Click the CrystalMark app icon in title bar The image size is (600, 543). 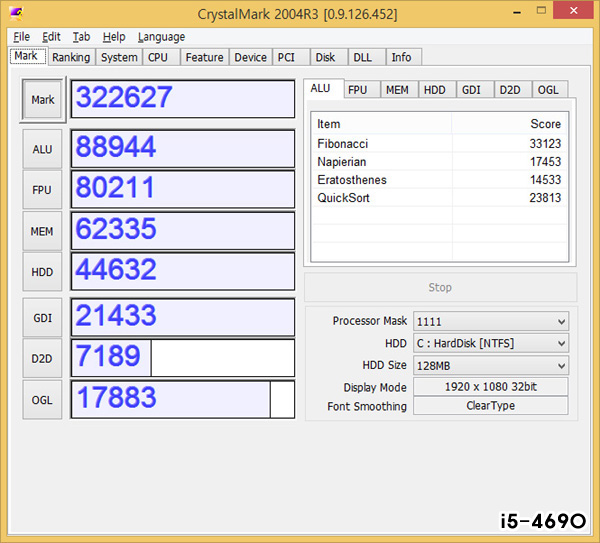pos(17,15)
